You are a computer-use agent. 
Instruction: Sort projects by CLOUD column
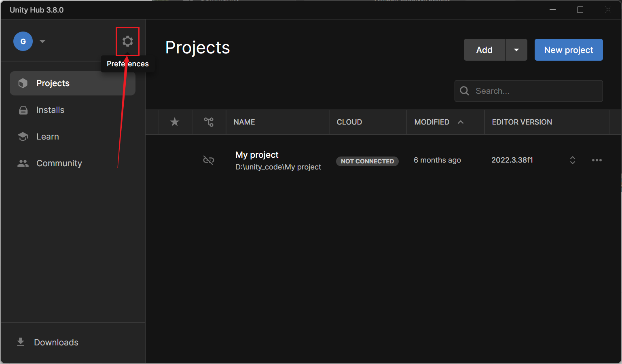point(349,122)
